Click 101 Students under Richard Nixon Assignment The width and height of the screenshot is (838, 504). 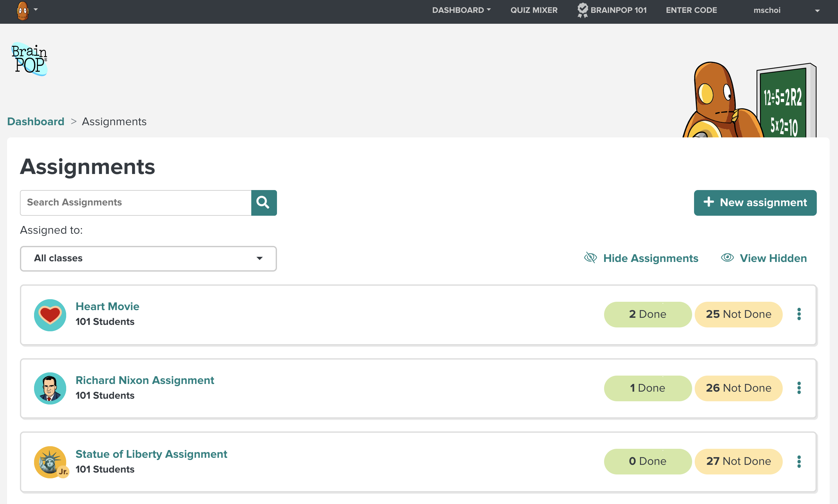(x=105, y=395)
